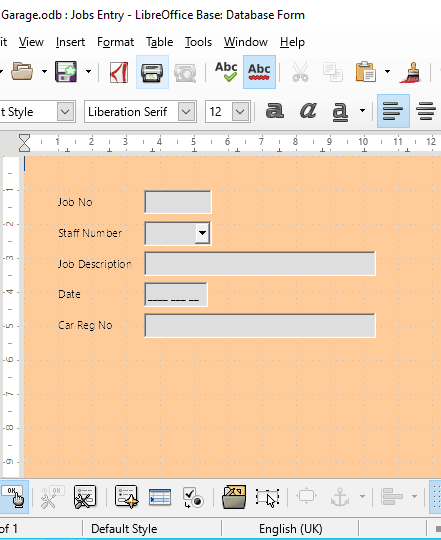Select the Car Reg No label
Screen dimensions: 441x540
(85, 325)
